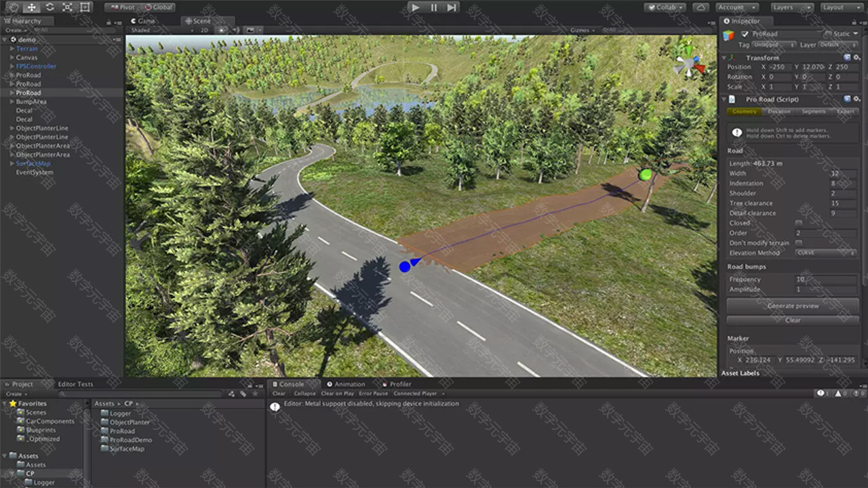Select the Scale tool

67,7
